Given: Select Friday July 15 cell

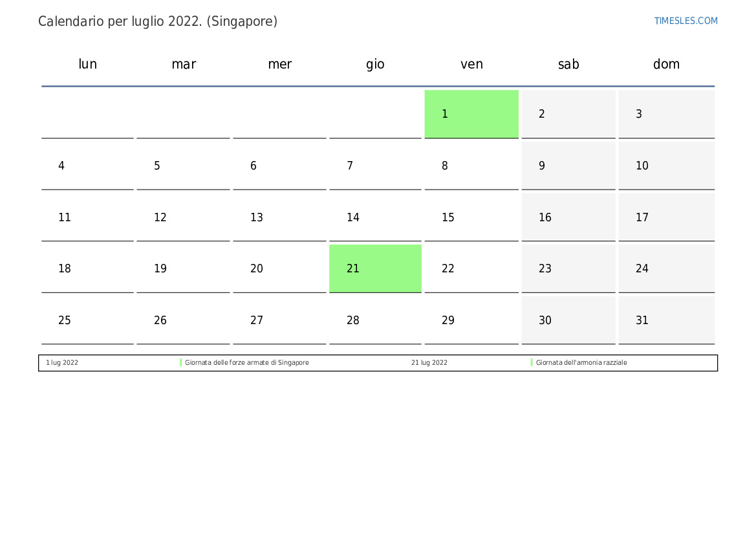Looking at the screenshot, I should point(471,217).
